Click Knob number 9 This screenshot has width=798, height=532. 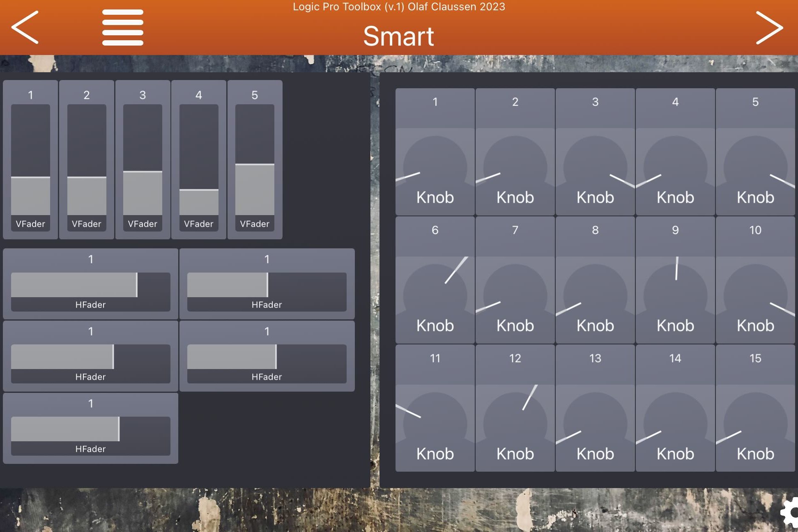(x=675, y=295)
